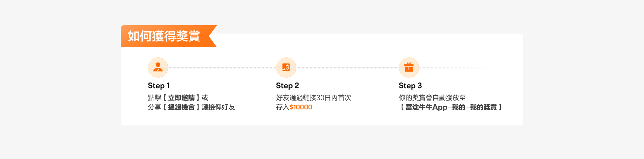Click the Step 2 deposit dollar icon

click(x=286, y=67)
